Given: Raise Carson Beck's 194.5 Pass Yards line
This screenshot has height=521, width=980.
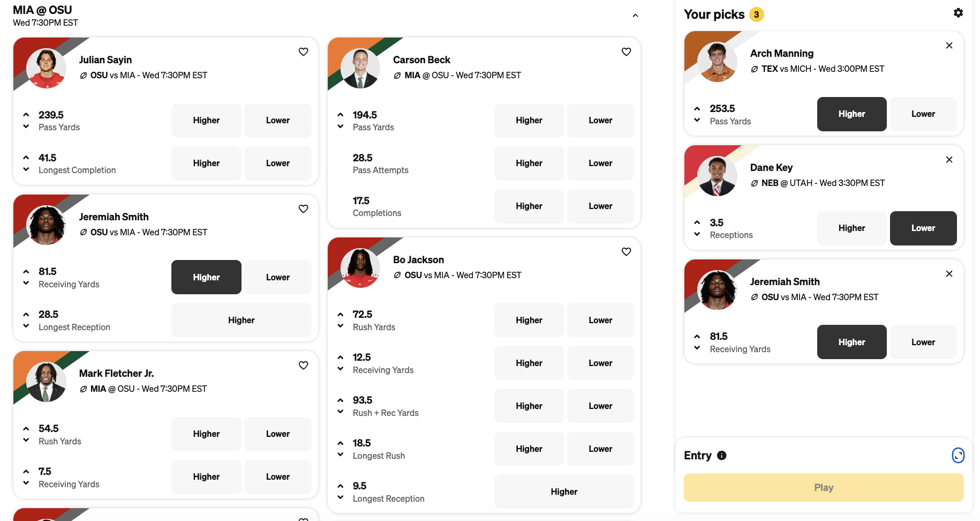Looking at the screenshot, I should [341, 115].
